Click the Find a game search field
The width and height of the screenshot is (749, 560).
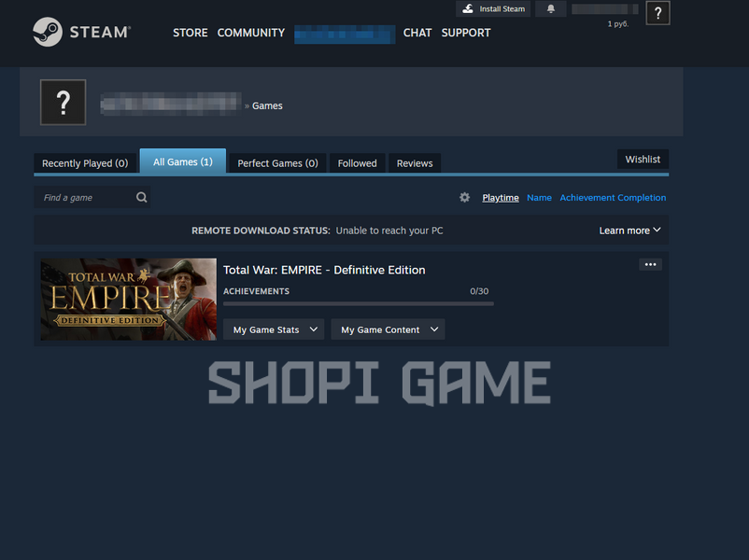tap(92, 197)
